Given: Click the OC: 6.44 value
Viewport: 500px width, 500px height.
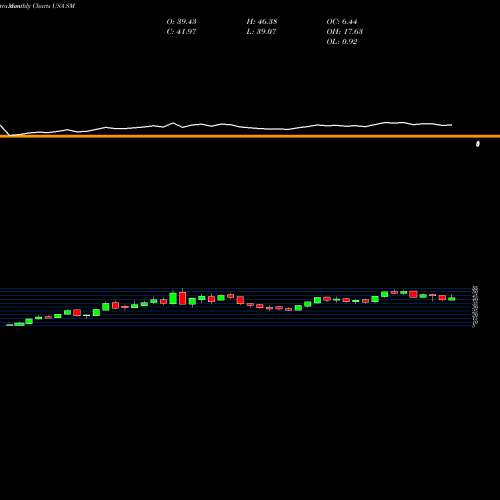Looking at the screenshot, I should coord(342,22).
